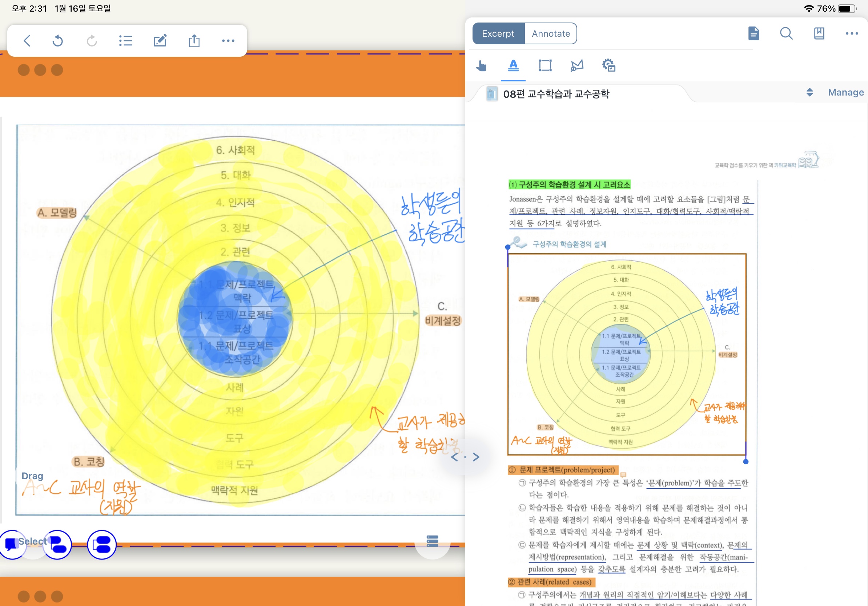Viewport: 868px width, 606px height.
Task: Click the '구성주의 학습환경의 설계' figure caption
Action: [x=569, y=245]
